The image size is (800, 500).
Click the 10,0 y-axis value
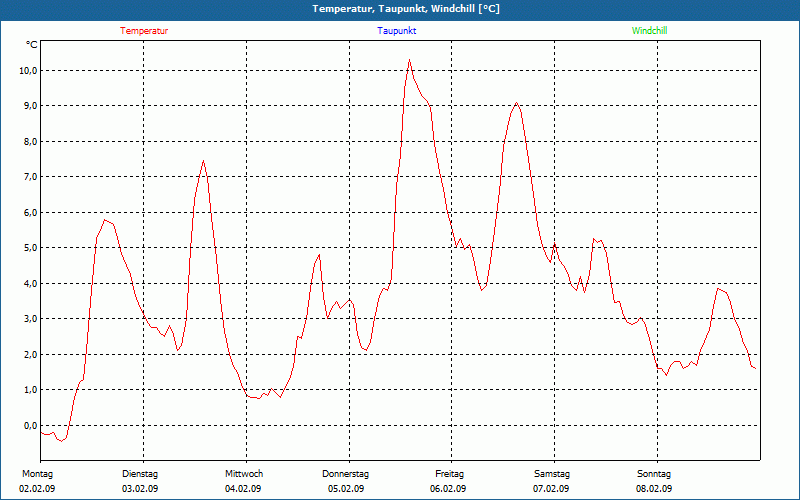point(28,70)
